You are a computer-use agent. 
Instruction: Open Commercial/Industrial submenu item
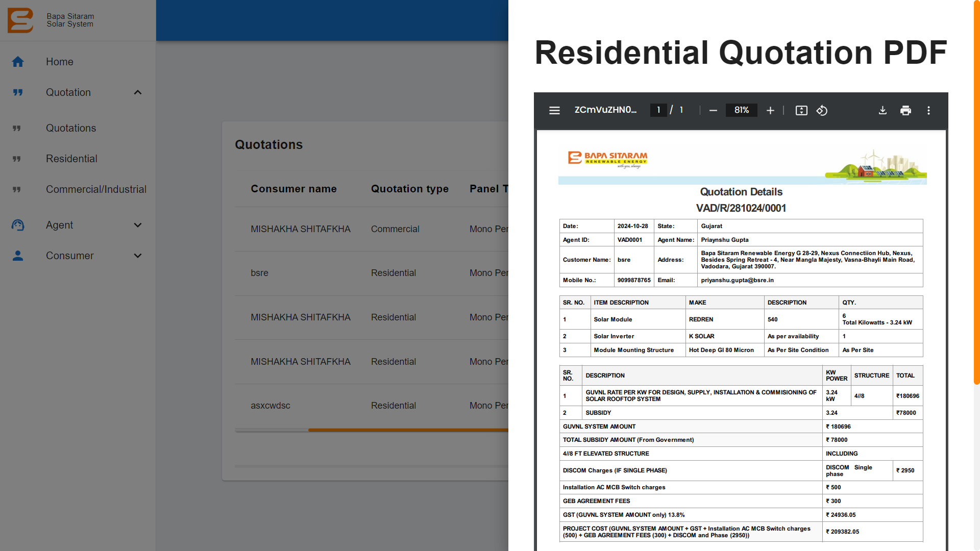(x=96, y=189)
